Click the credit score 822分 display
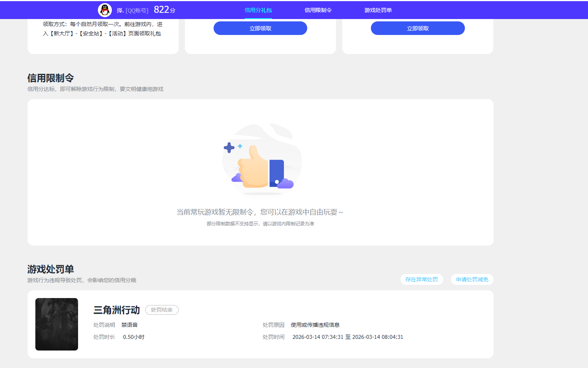Viewport: 588px width, 368px height. click(x=164, y=10)
